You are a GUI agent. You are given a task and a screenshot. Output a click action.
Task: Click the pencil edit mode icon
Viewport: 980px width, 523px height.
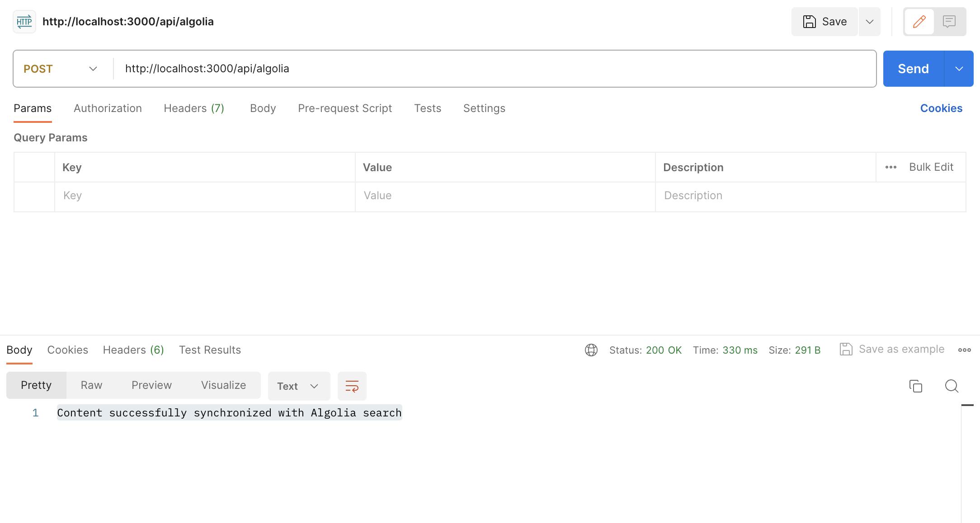point(919,22)
